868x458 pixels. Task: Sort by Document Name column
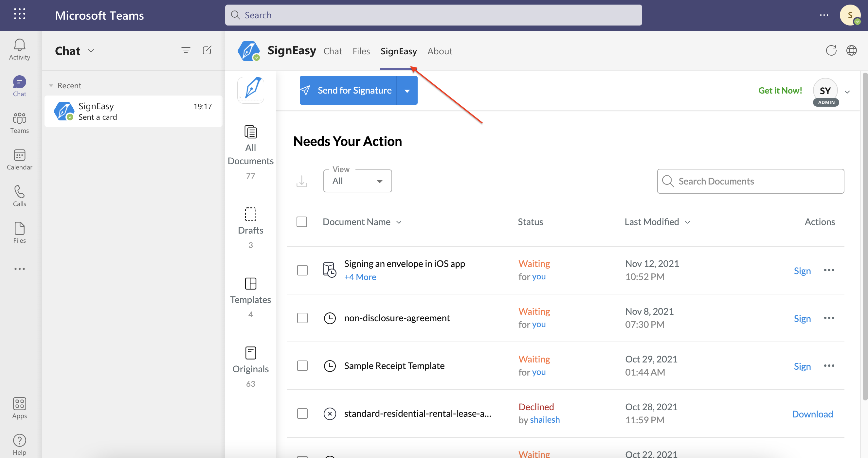(x=362, y=221)
